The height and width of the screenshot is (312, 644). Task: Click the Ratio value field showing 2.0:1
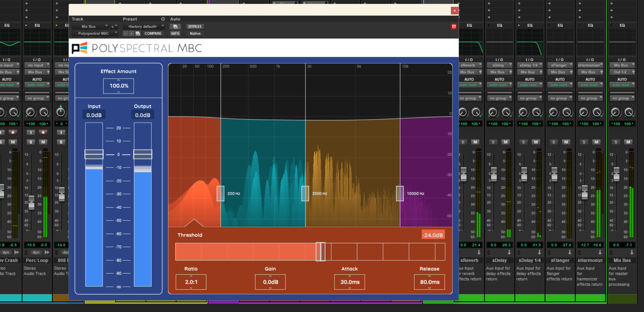tap(191, 282)
